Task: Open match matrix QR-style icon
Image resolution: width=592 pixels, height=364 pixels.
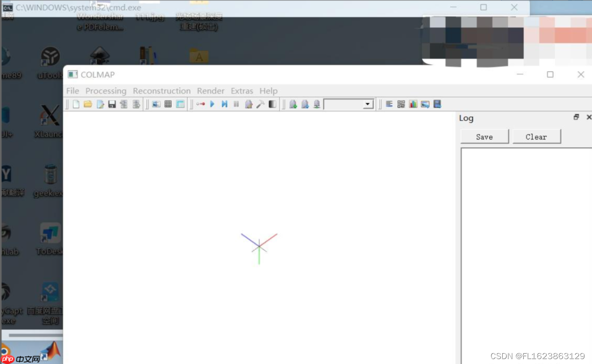Action: (401, 104)
